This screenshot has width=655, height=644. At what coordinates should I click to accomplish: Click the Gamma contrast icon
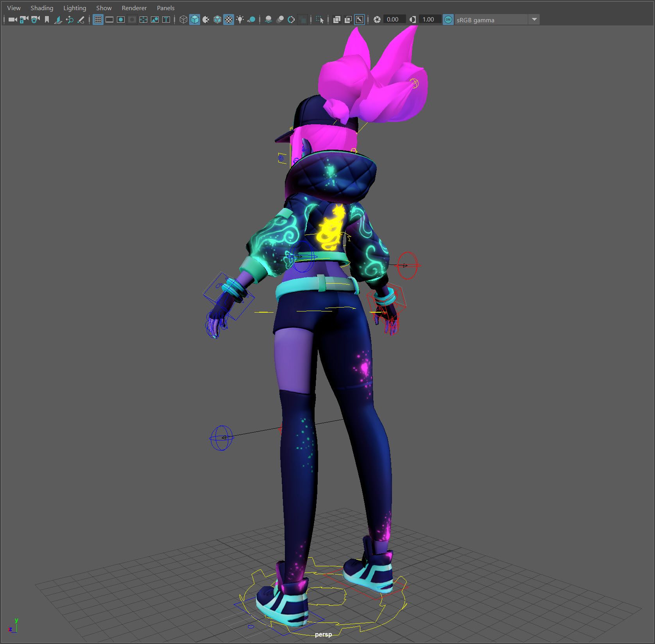[413, 20]
